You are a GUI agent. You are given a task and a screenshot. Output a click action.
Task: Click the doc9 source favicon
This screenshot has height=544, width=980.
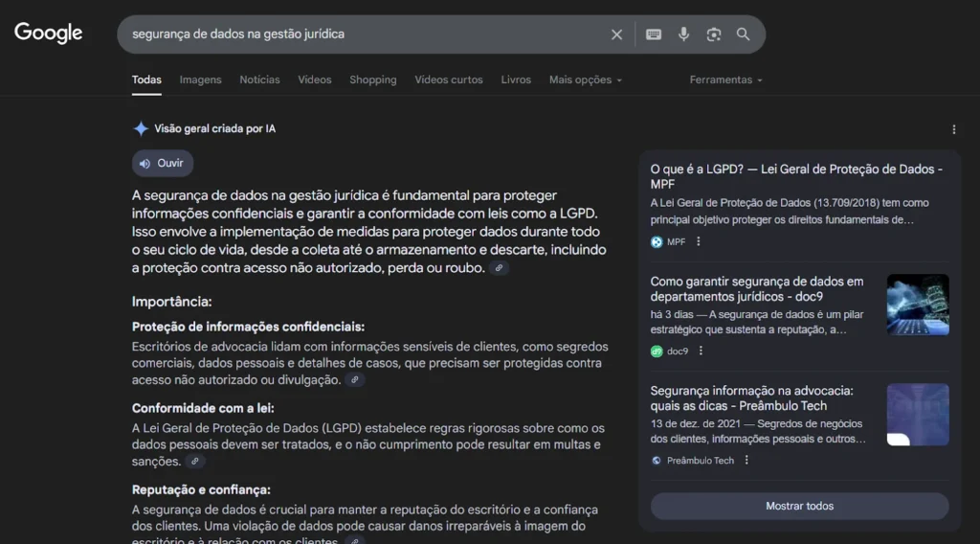pos(657,351)
